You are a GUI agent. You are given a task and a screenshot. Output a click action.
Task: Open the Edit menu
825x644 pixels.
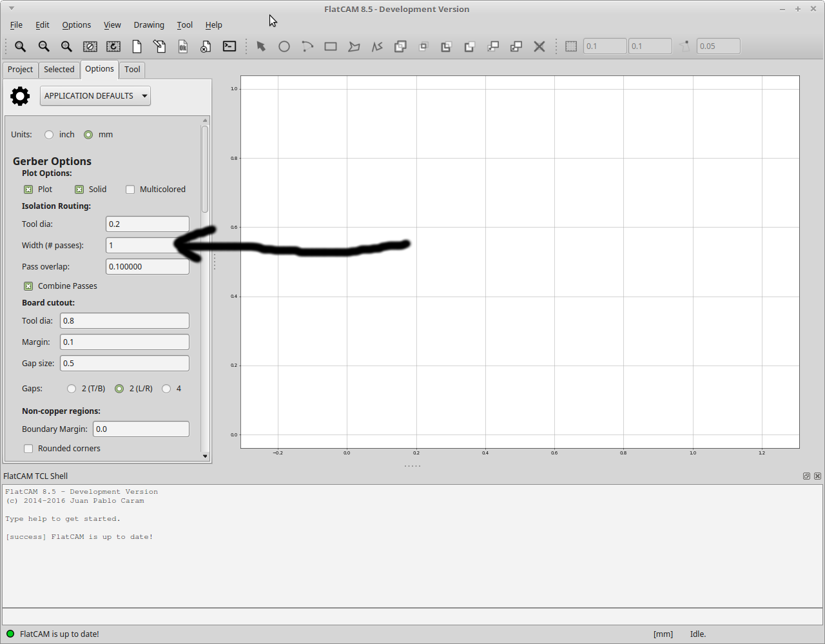(43, 25)
